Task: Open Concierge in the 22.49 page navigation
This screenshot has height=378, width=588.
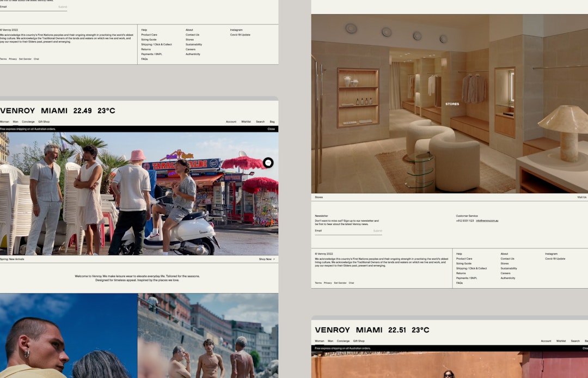Action: pos(28,121)
